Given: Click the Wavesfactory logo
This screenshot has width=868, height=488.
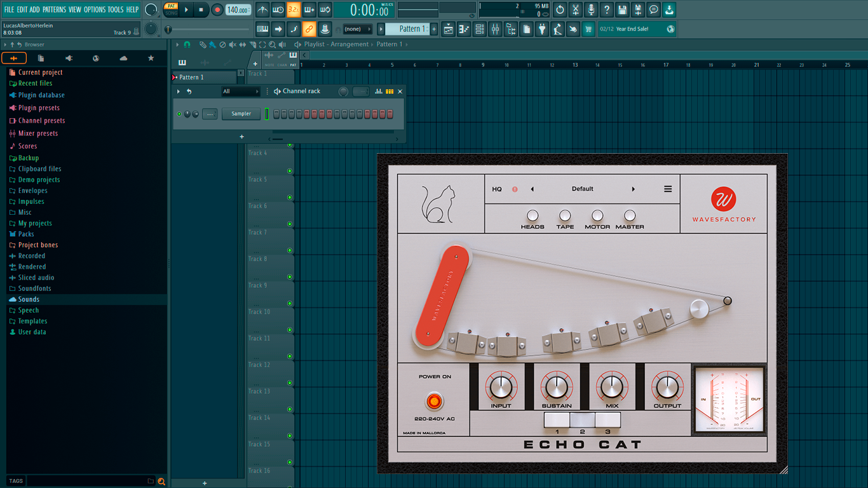Looking at the screenshot, I should click(724, 205).
